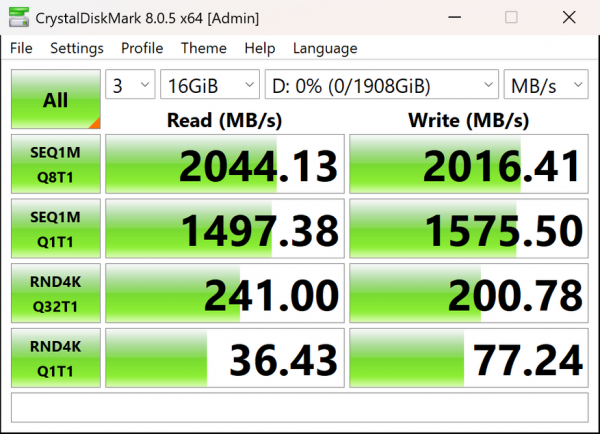Select the 77.24 write result
The image size is (600, 434).
[469, 358]
